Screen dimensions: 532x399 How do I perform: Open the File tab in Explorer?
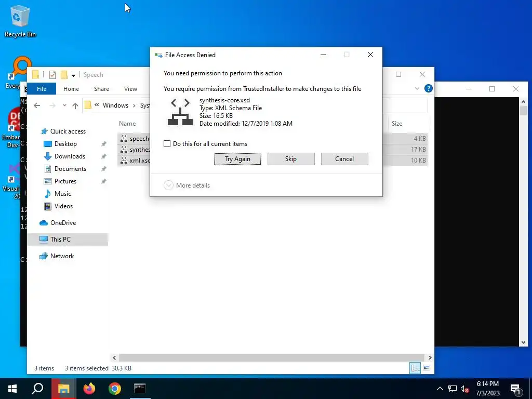click(42, 89)
